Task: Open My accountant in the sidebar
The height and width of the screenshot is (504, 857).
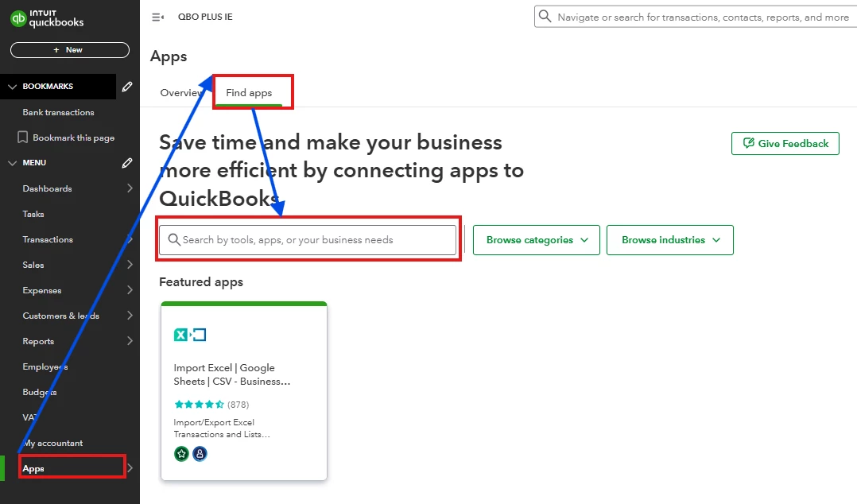Action: point(53,443)
